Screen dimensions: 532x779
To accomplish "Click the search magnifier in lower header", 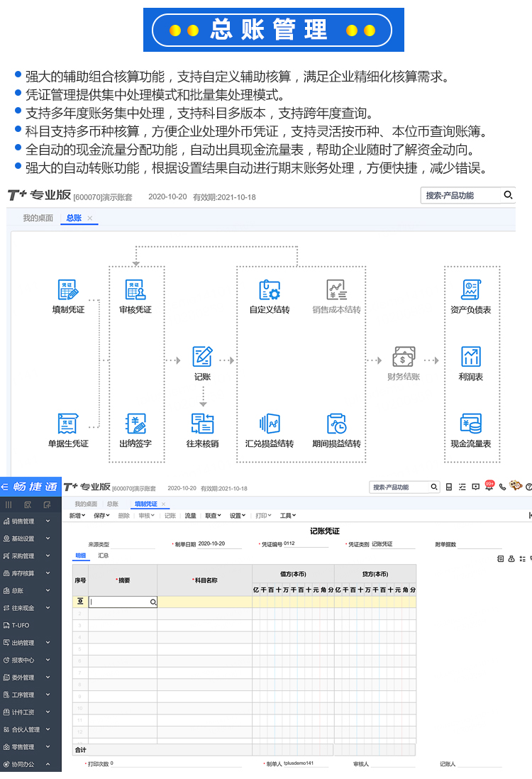I will click(433, 487).
